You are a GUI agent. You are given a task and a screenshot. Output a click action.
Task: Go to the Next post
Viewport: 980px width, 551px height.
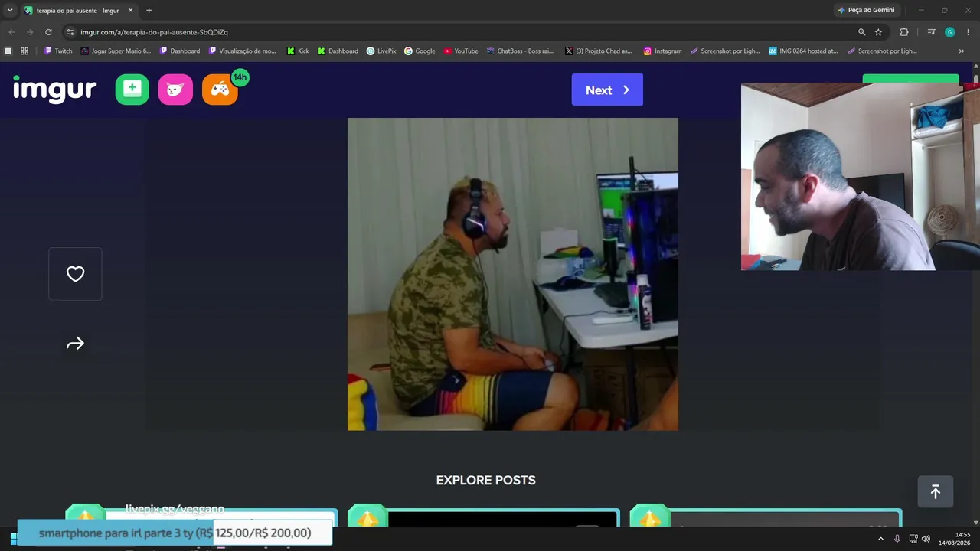pyautogui.click(x=607, y=90)
